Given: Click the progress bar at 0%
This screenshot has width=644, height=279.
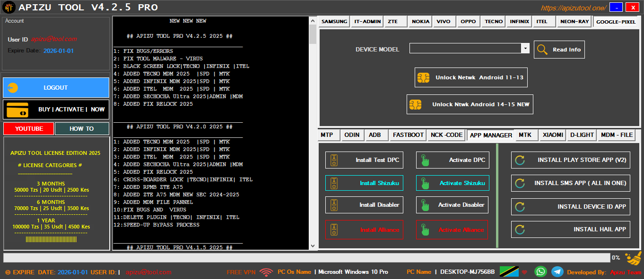Looking at the screenshot, I should (x=306, y=258).
